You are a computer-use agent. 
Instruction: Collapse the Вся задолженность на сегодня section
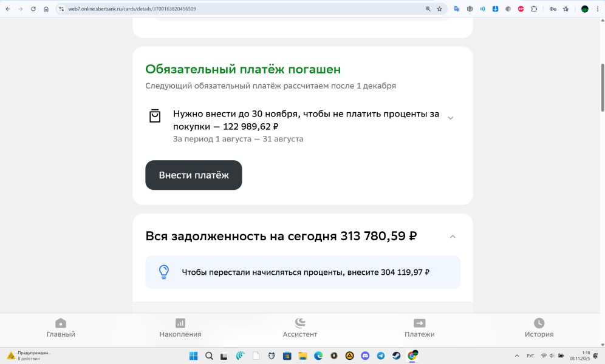(x=453, y=237)
